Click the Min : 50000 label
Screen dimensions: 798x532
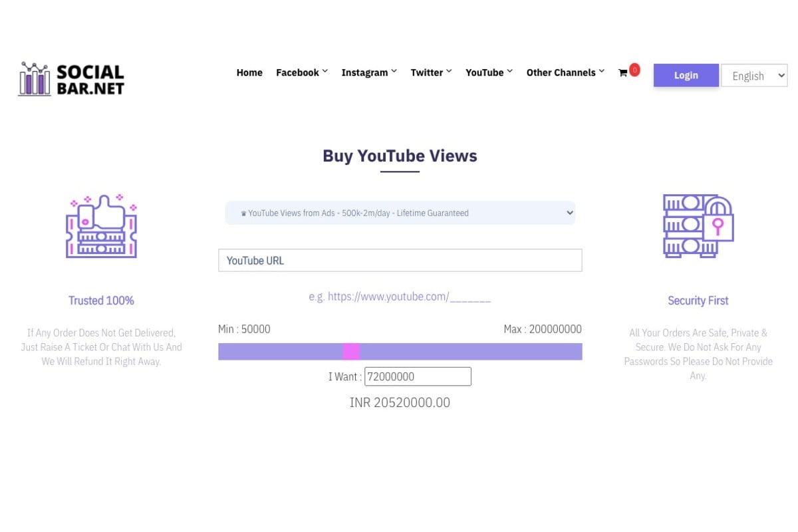(x=244, y=329)
